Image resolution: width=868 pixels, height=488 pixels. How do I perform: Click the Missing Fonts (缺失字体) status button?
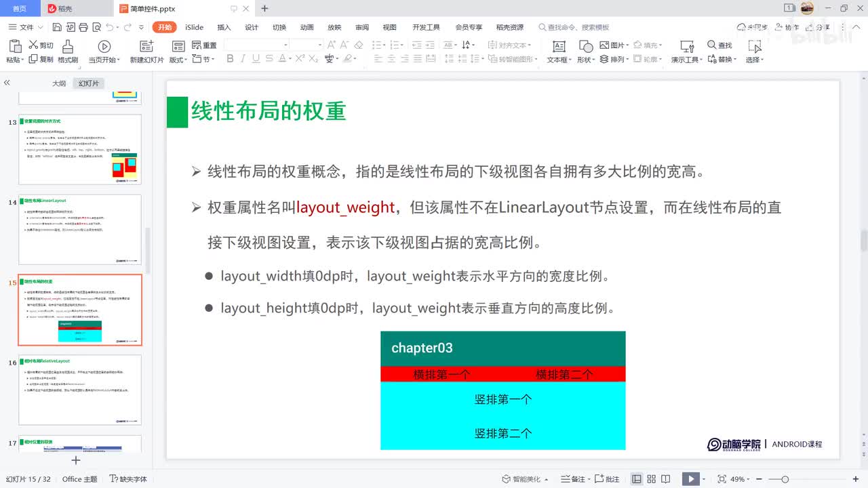(128, 479)
